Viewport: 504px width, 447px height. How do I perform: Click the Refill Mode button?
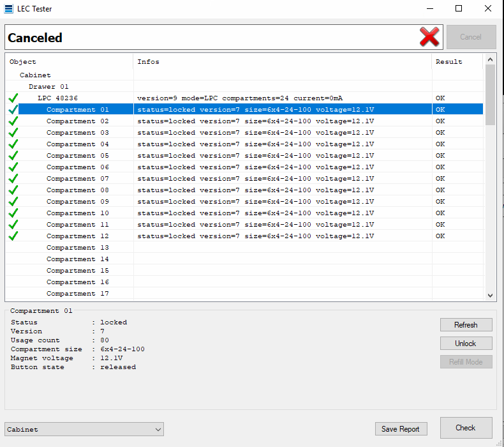click(x=466, y=362)
